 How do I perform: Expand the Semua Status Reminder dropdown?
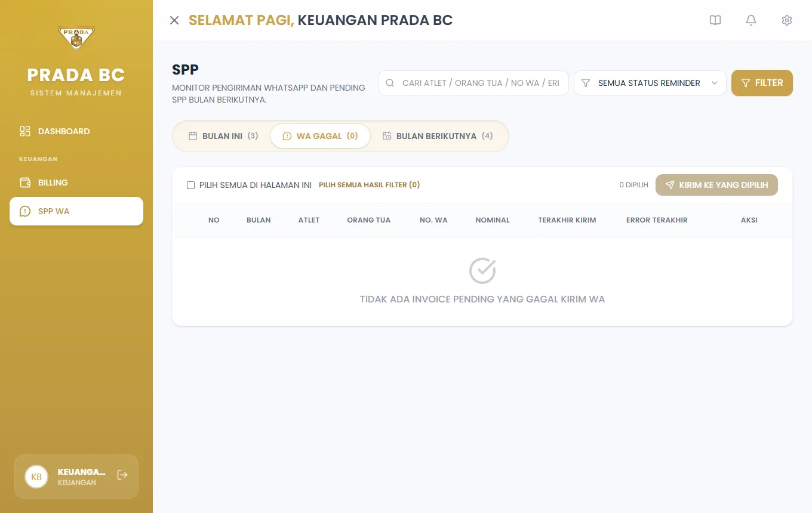tap(650, 83)
